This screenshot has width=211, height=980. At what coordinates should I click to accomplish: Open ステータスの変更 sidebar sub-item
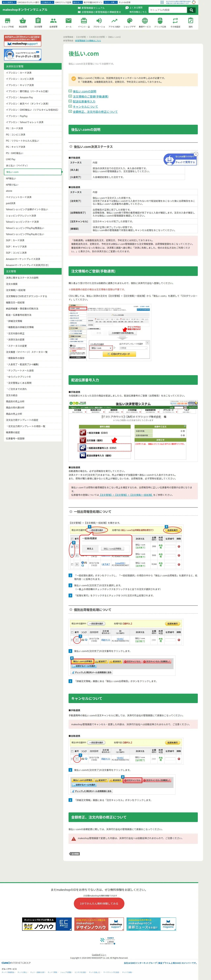click(33, 346)
